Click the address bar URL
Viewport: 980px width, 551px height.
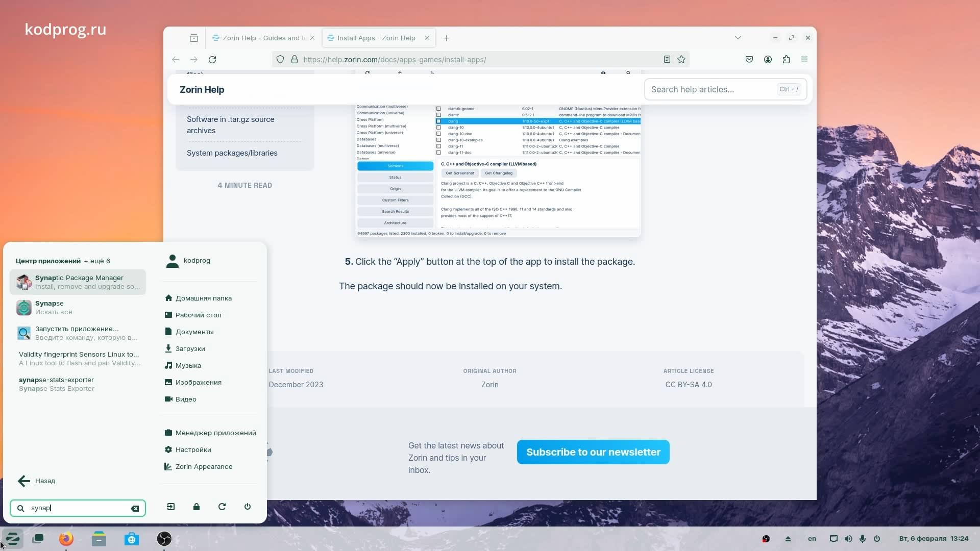point(395,60)
